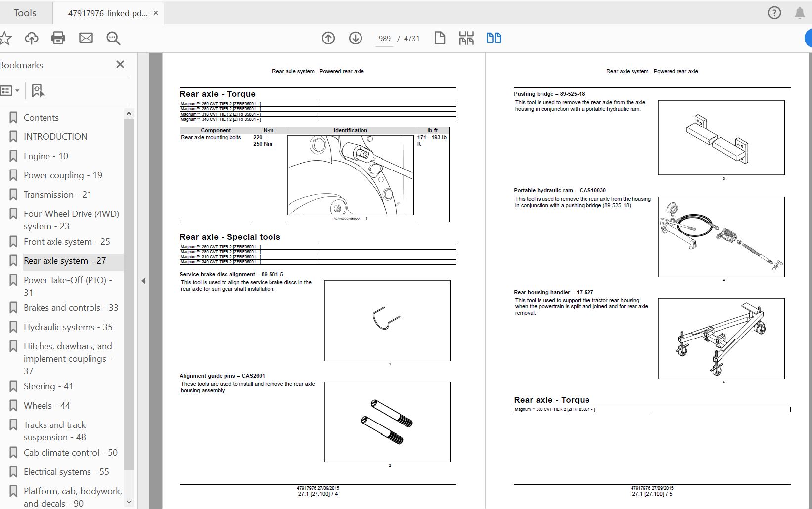Open the Engine - 10 bookmark
This screenshot has width=812, height=509.
pyautogui.click(x=46, y=156)
